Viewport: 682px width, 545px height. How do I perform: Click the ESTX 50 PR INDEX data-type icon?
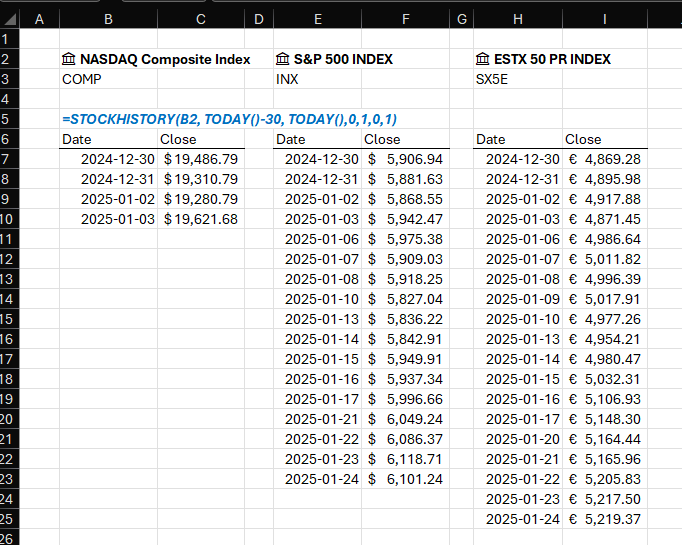[482, 59]
